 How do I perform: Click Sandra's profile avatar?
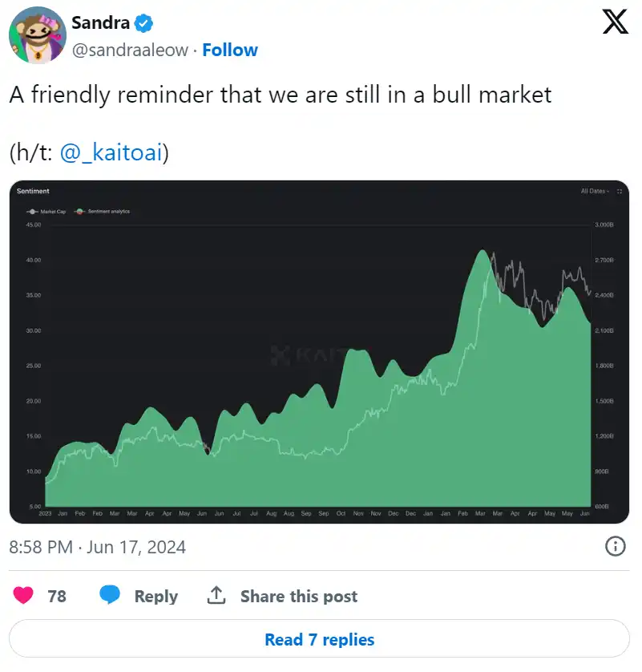pyautogui.click(x=37, y=35)
